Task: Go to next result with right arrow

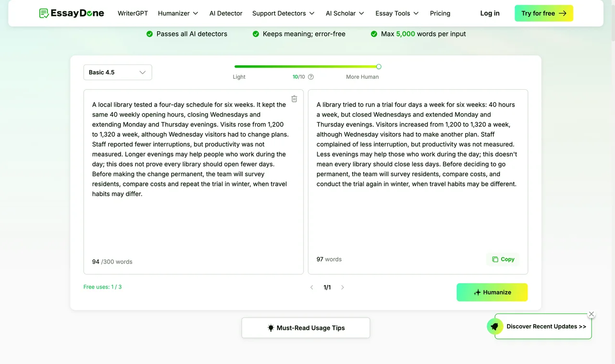Action: coord(343,287)
